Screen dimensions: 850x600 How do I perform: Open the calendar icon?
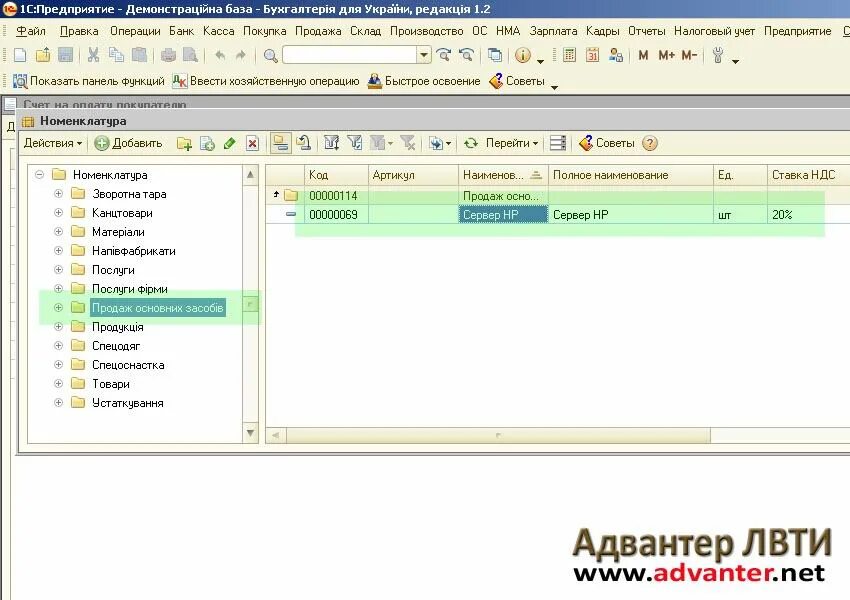(x=592, y=55)
